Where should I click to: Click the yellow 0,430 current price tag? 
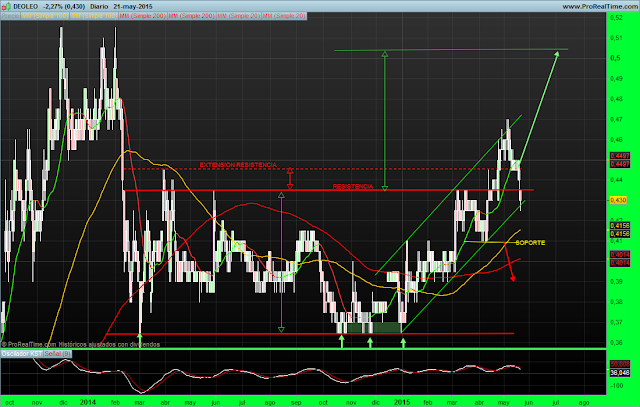tap(618, 200)
